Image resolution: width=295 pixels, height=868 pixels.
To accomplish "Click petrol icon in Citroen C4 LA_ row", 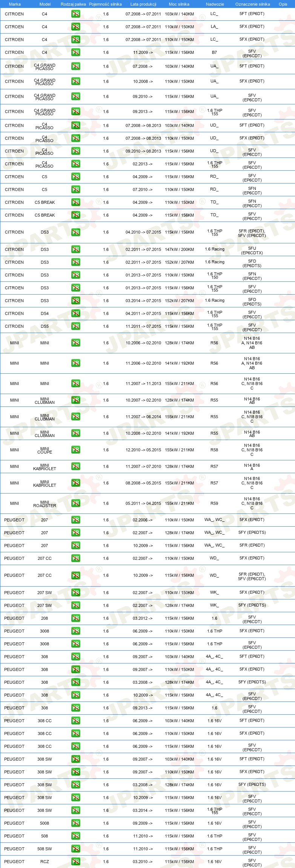I will tap(75, 27).
